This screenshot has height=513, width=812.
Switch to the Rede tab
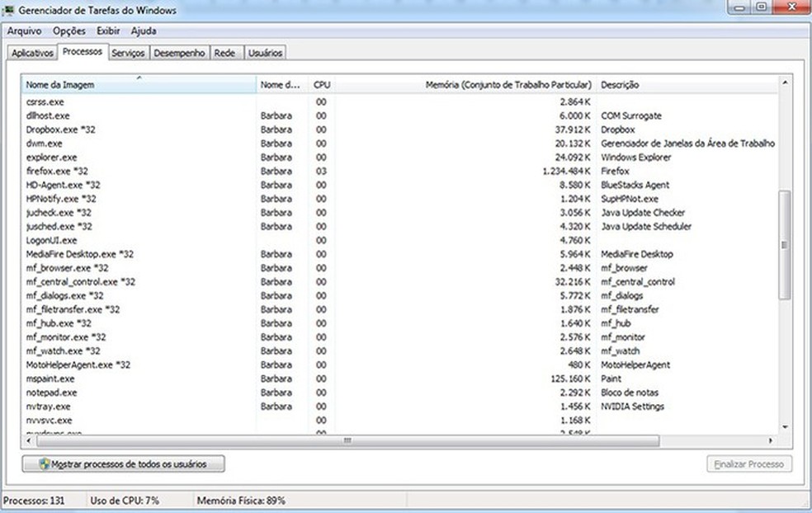coord(224,53)
